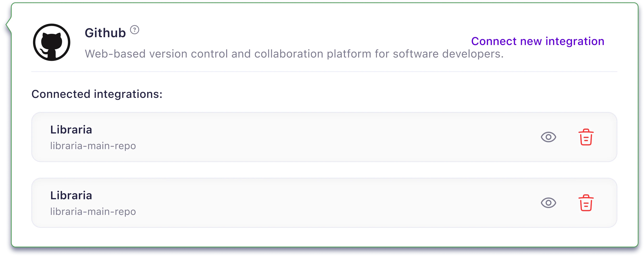Click the Github heading title

(105, 33)
